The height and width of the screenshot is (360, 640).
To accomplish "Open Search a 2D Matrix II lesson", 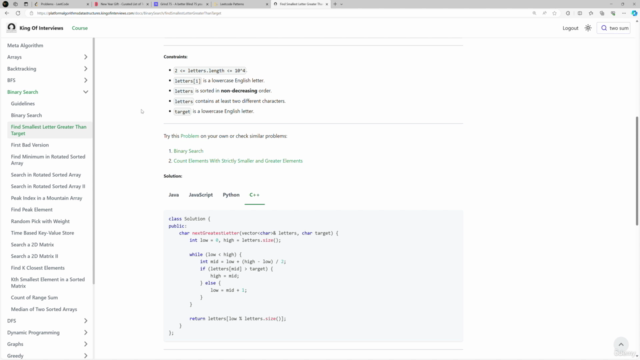I will [x=34, y=256].
